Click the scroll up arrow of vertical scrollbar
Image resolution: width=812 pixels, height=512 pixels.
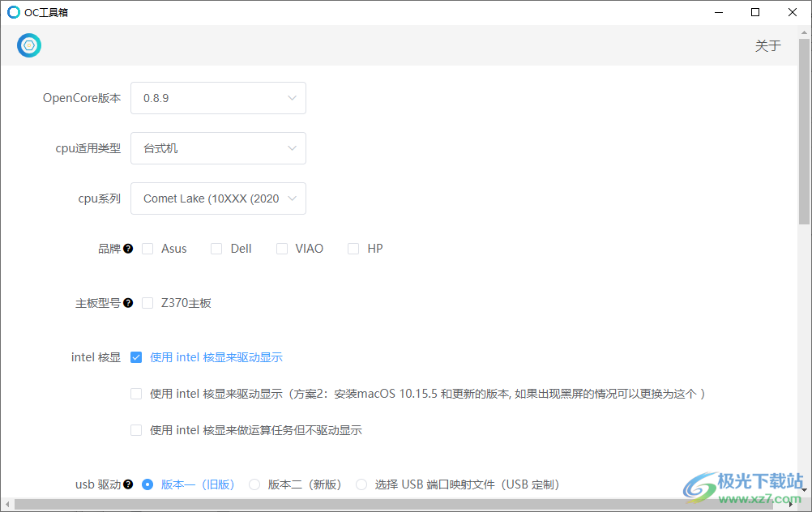pyautogui.click(x=804, y=31)
